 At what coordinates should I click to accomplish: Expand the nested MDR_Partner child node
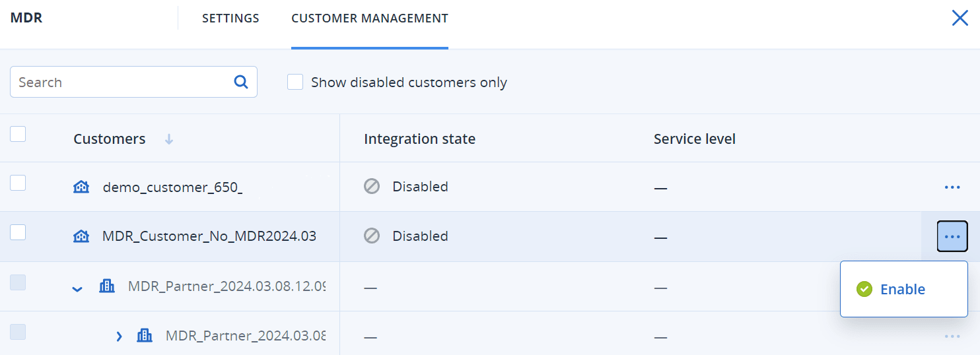pyautogui.click(x=119, y=337)
